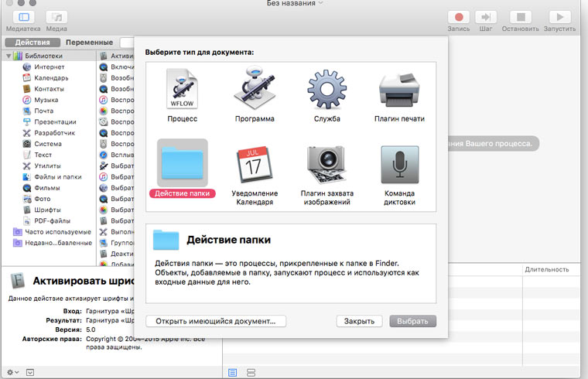Screen dimensions: 588x379
Task: Toggle the description pane visibility button
Action: [30, 372]
